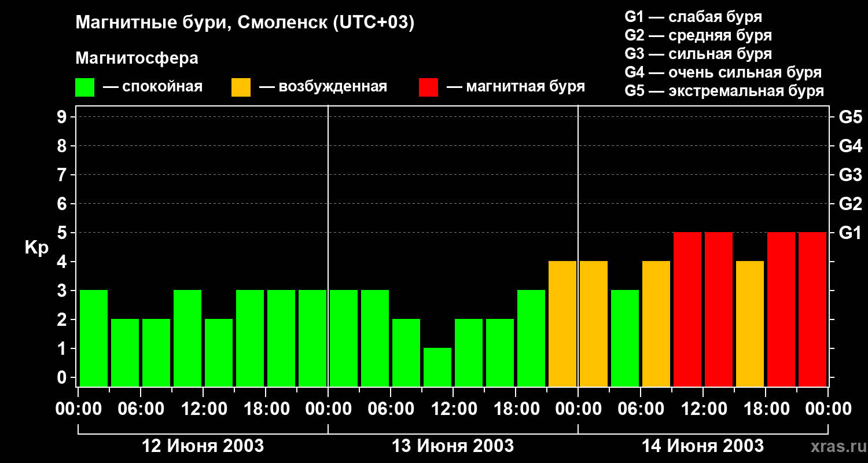Click the chart title 'Магнитные бури, Смоленск'

(x=245, y=23)
